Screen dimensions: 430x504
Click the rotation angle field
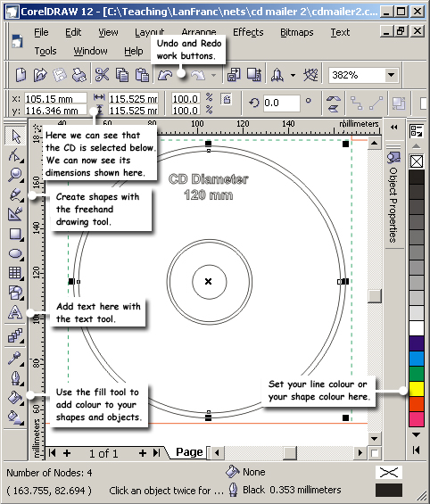point(282,103)
